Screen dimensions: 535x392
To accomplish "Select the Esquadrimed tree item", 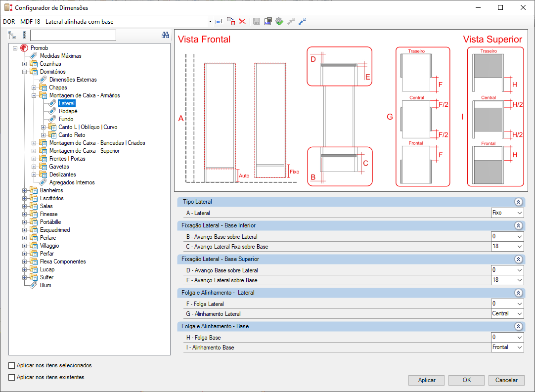I will (55, 230).
